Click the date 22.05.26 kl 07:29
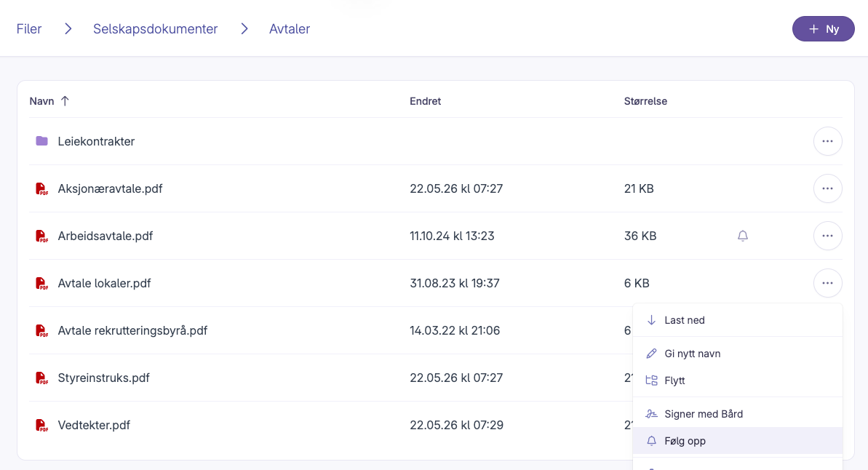Viewport: 868px width, 470px height. (456, 425)
